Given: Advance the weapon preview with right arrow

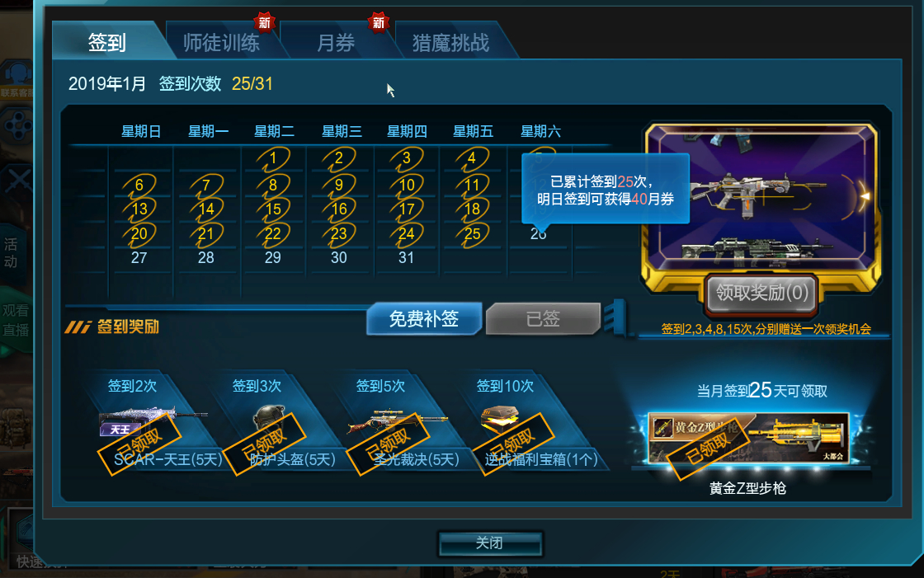Looking at the screenshot, I should click(865, 195).
